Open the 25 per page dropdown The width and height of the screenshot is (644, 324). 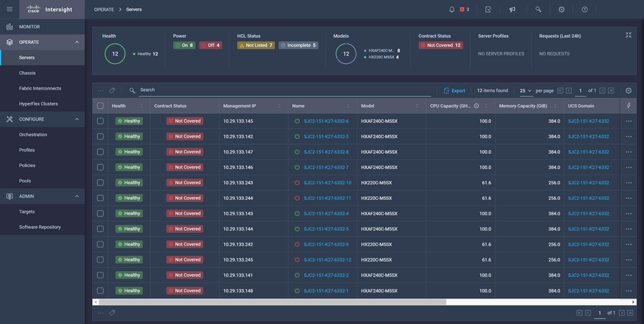[525, 91]
